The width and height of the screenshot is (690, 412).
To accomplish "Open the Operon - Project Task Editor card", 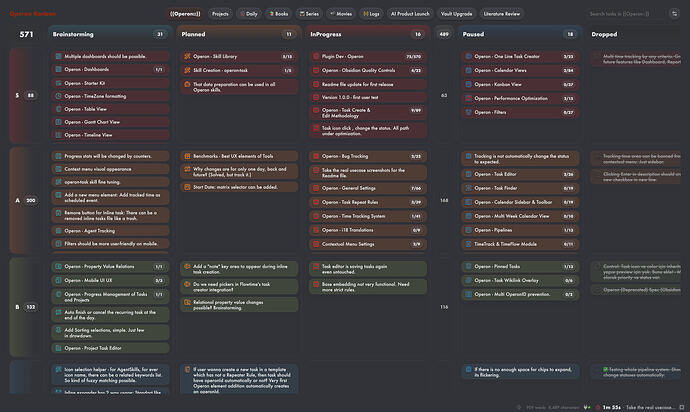I will click(x=110, y=348).
